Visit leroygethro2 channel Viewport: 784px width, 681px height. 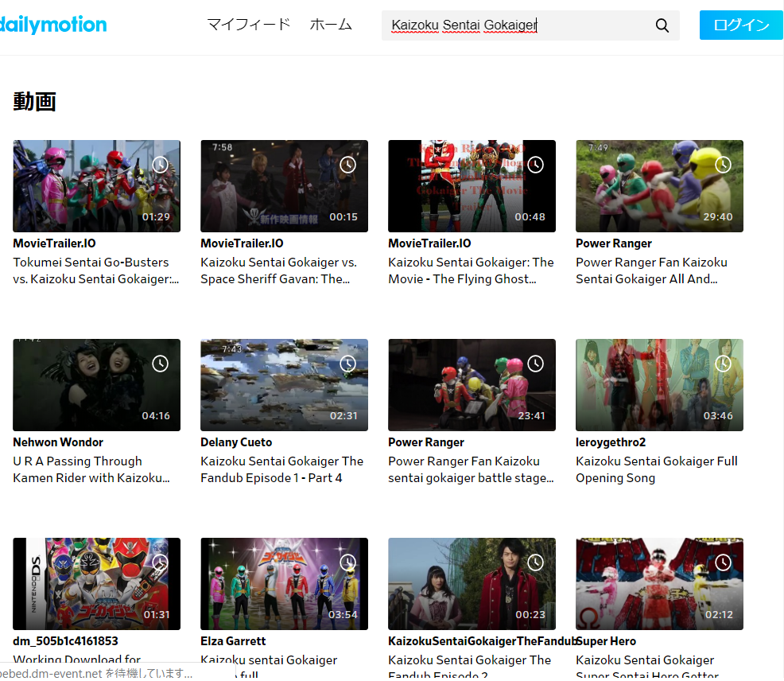611,442
